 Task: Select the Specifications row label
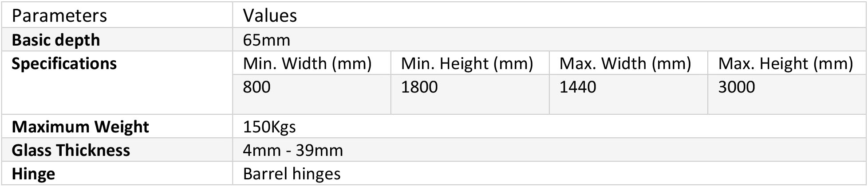click(64, 64)
